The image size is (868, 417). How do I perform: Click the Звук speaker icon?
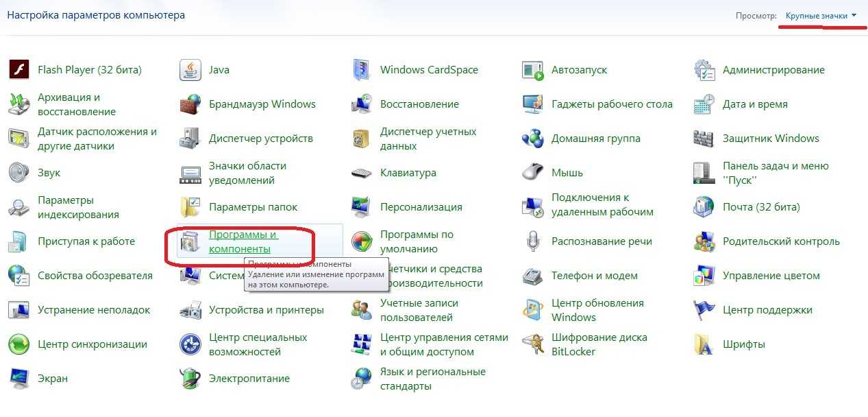[18, 173]
